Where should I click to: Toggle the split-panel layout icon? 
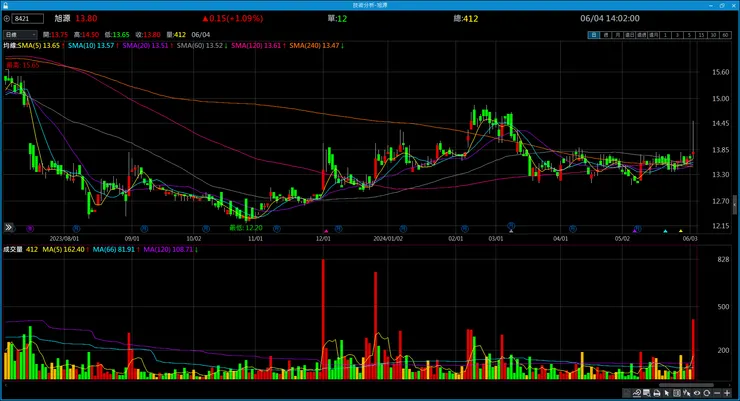677,393
